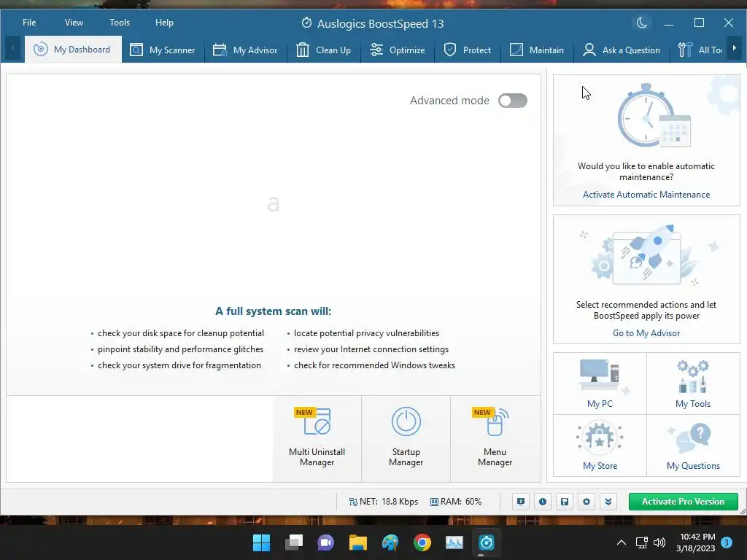
Task: Click the network tray icon
Action: coord(642,542)
